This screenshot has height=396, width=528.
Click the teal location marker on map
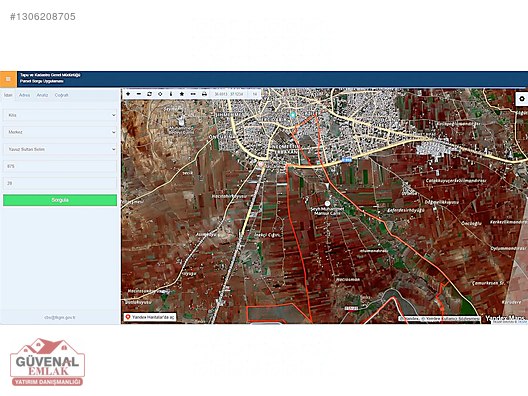click(x=293, y=115)
